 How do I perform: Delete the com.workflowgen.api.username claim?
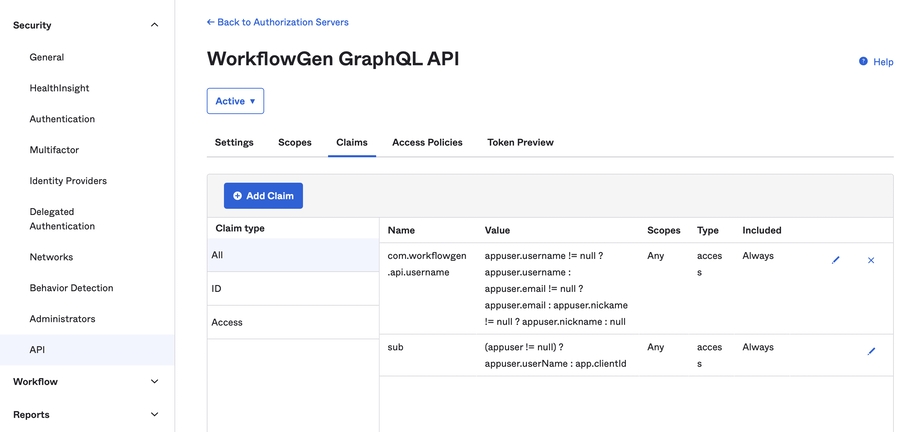click(x=871, y=260)
